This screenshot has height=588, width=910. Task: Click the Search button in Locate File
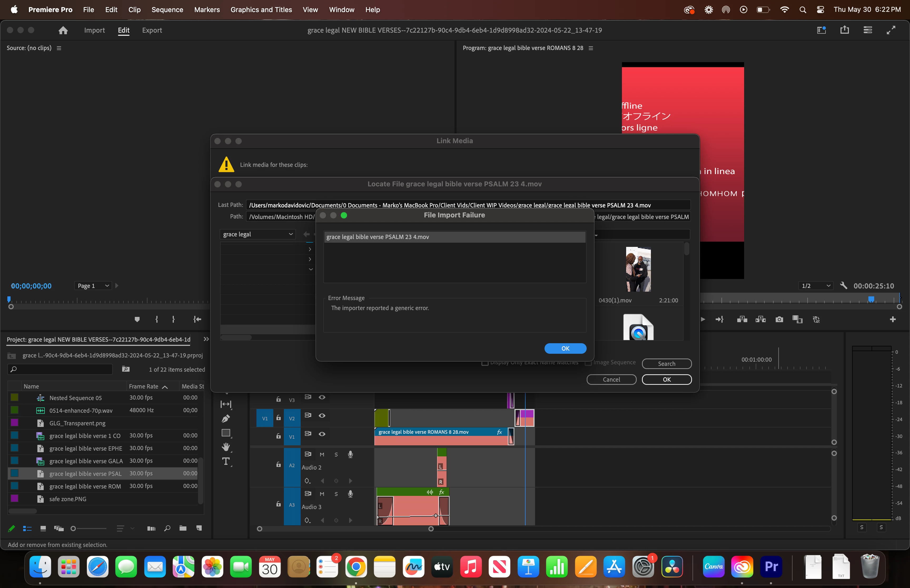666,363
